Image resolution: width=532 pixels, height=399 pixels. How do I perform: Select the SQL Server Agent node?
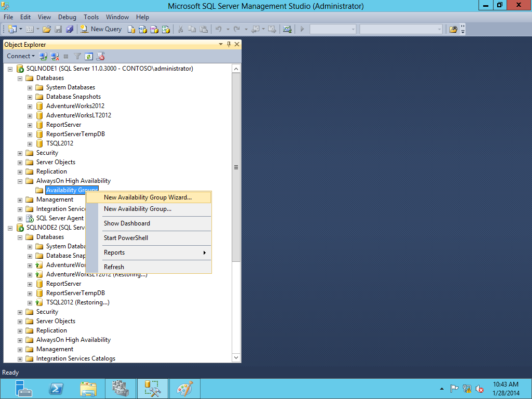(x=60, y=218)
